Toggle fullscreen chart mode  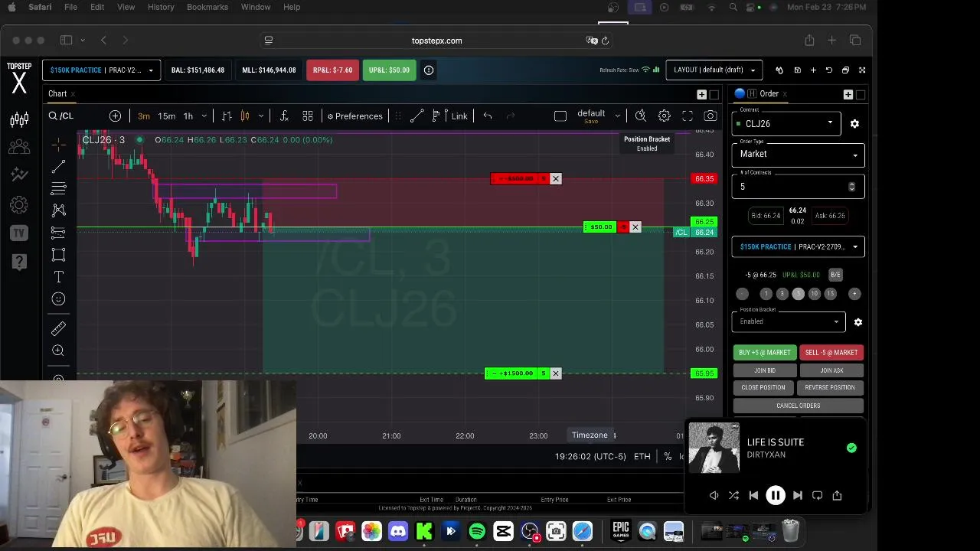pos(688,116)
